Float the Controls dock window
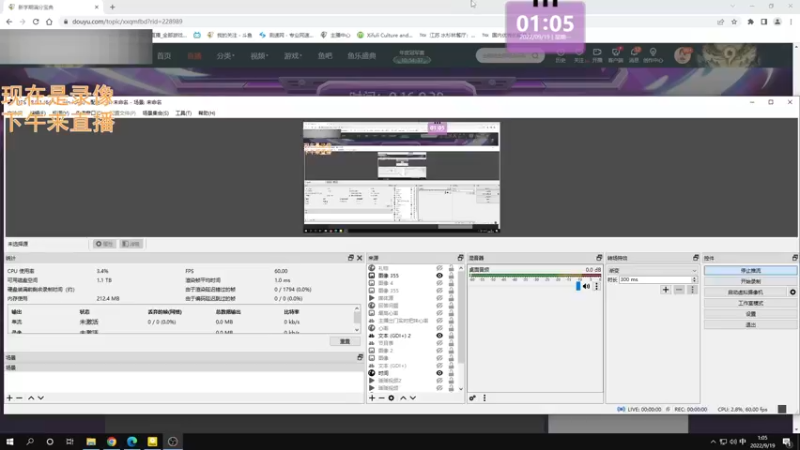The image size is (800, 450). coord(794,258)
